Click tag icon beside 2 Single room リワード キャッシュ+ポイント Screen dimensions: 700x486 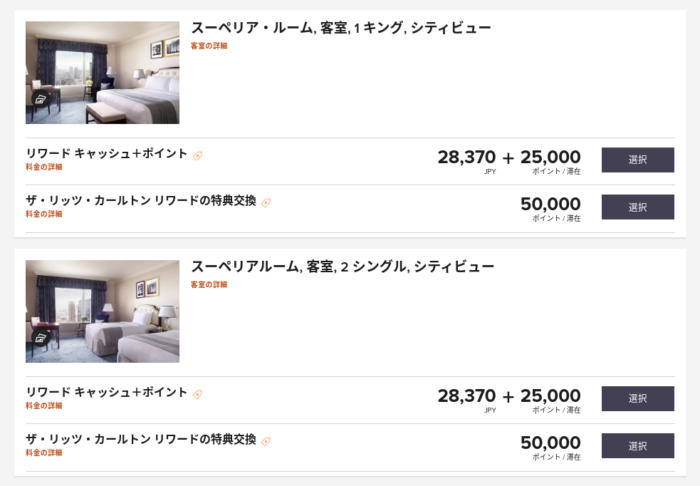(197, 394)
